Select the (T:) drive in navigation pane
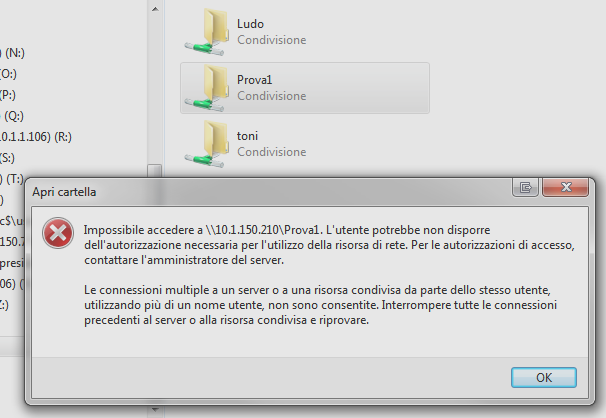This screenshot has width=606, height=418. [12, 179]
